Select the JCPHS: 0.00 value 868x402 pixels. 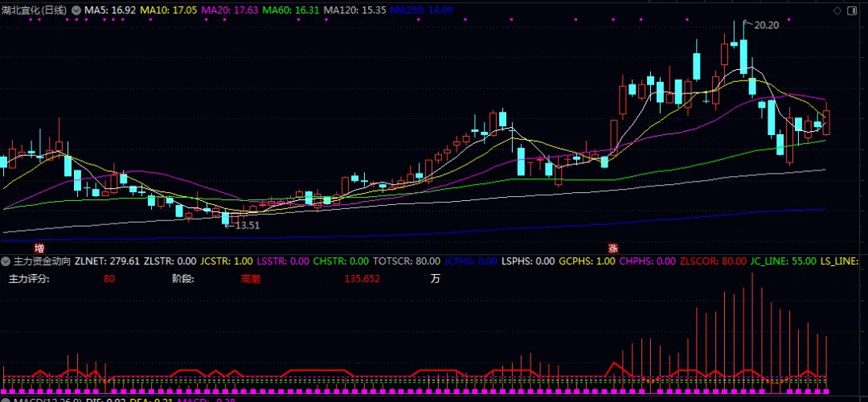point(470,260)
